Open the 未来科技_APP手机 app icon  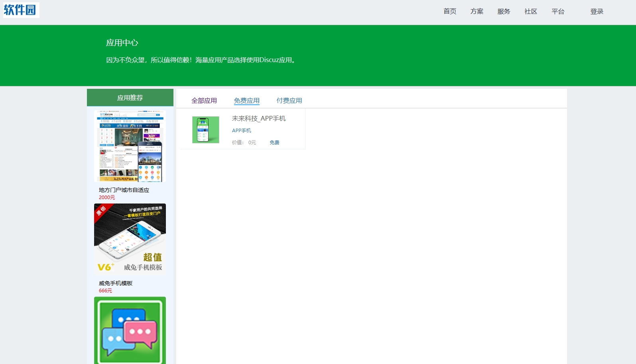[x=205, y=130]
